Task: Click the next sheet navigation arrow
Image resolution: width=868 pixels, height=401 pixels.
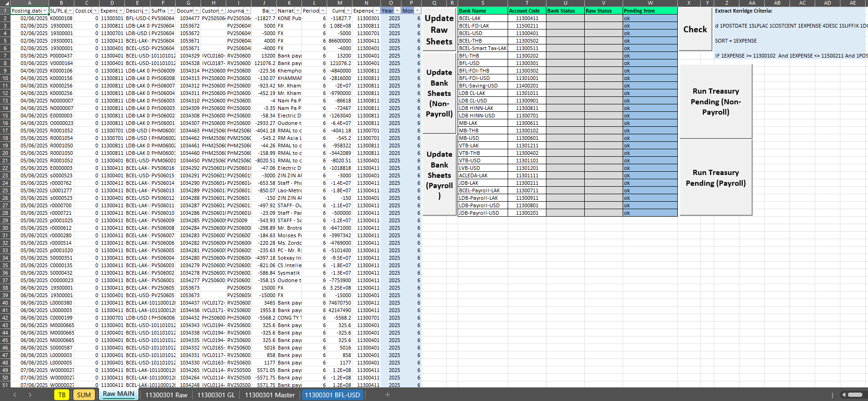Action: pyautogui.click(x=30, y=395)
